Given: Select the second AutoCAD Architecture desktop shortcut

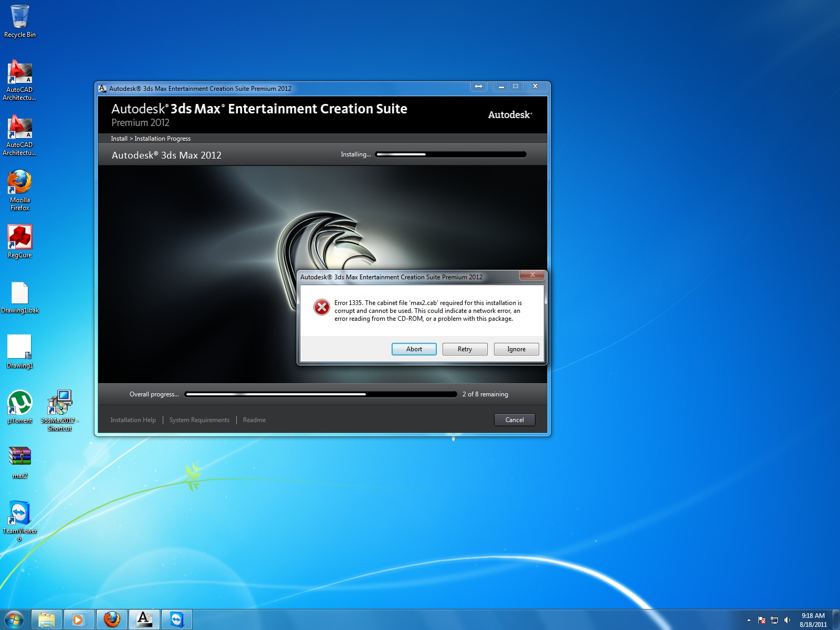Looking at the screenshot, I should point(20,135).
